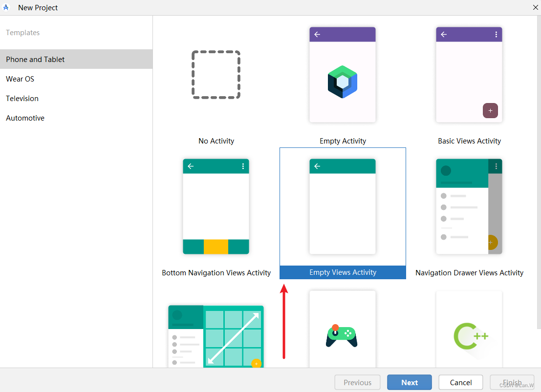Select the No Activity template

click(x=216, y=74)
